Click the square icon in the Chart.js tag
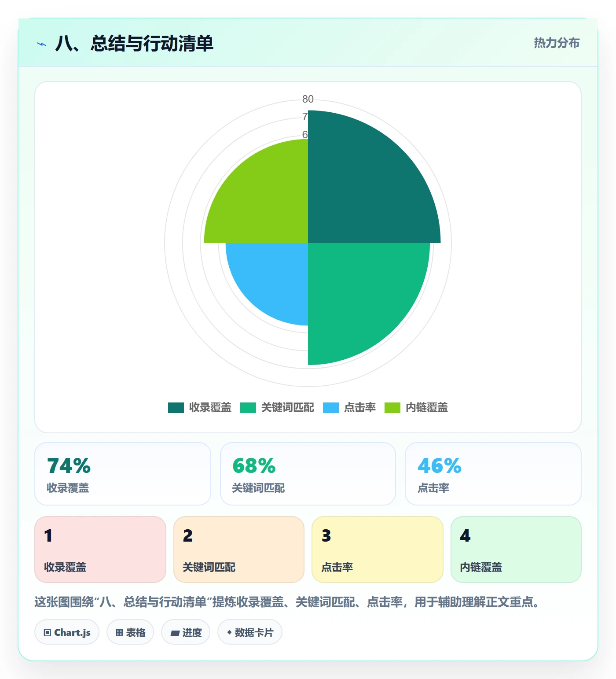 coord(48,633)
